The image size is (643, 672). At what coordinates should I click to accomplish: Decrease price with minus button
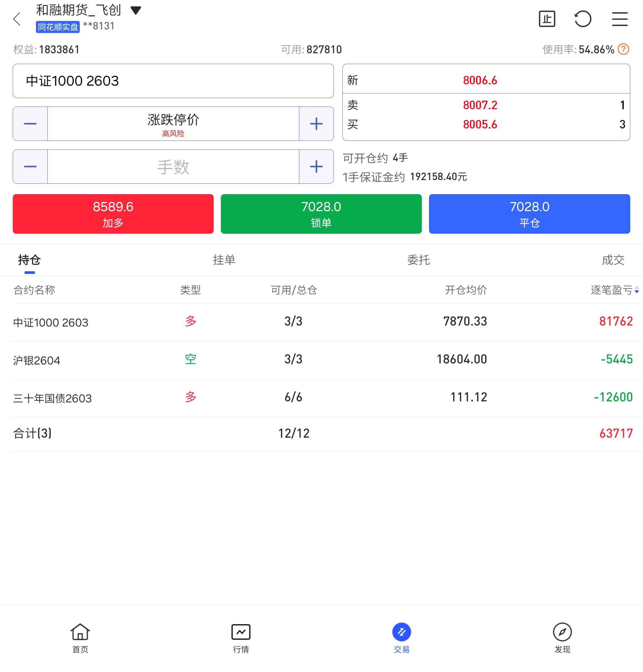[x=30, y=124]
